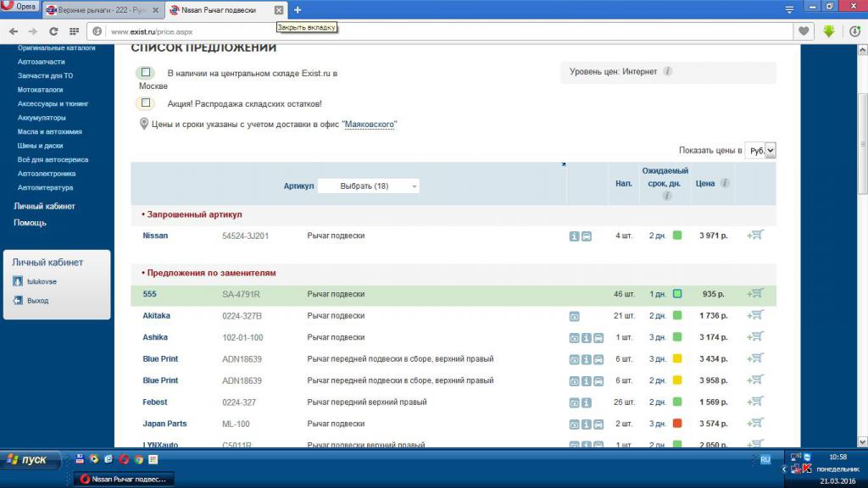
Task: Open Оригинальные каталоги in sidebar
Action: 56,48
